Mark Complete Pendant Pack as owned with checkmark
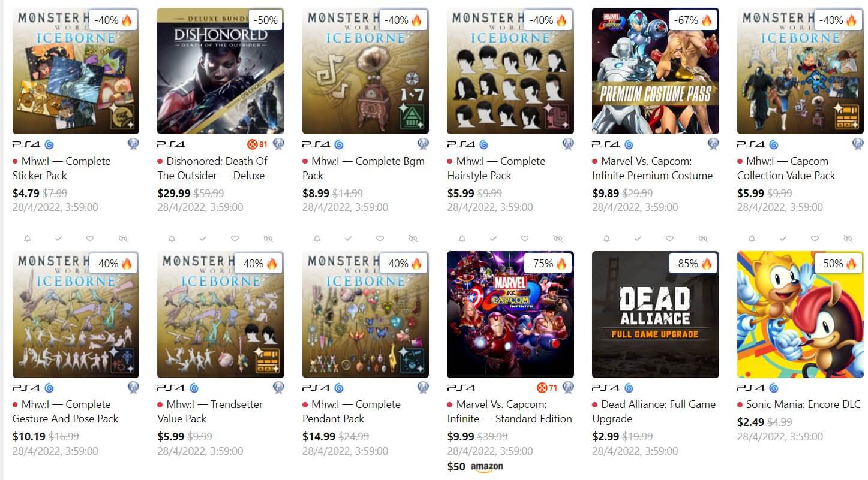This screenshot has width=868, height=480. pyautogui.click(x=348, y=239)
